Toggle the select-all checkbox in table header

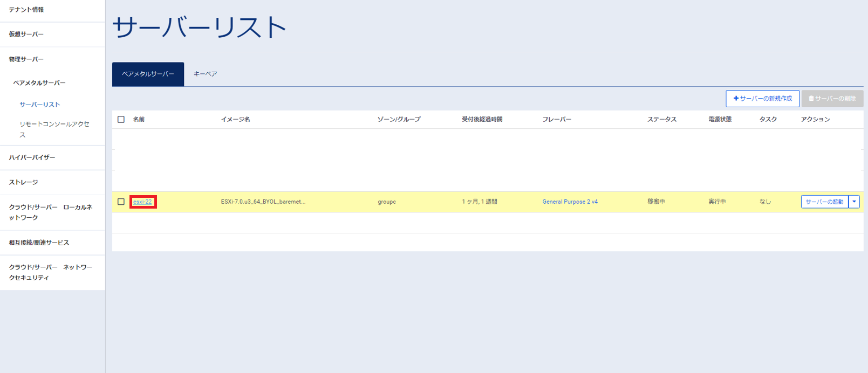(x=121, y=120)
